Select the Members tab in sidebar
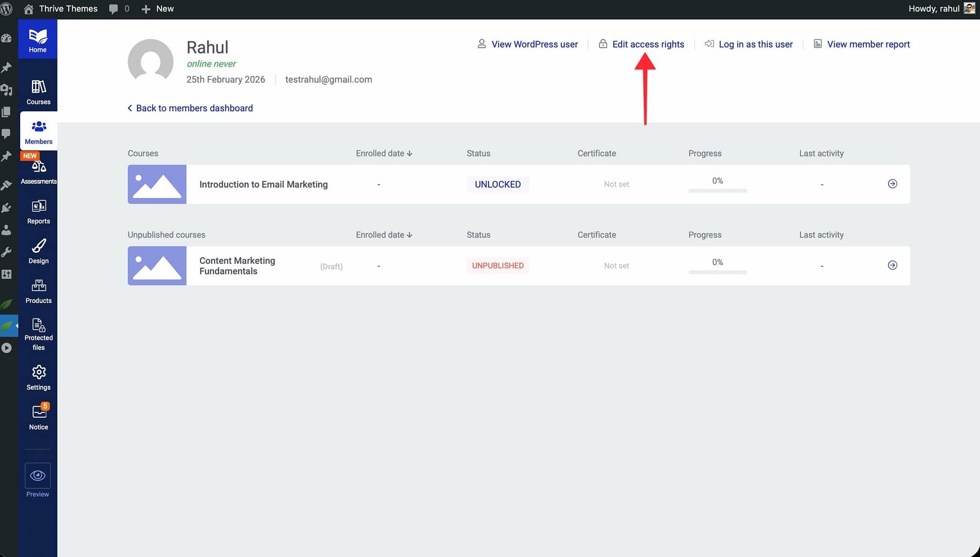The width and height of the screenshot is (980, 557). (x=38, y=132)
